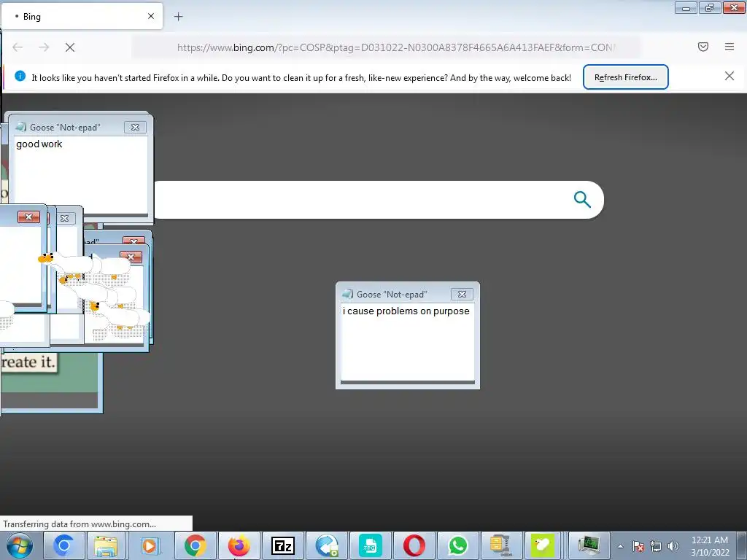Open the system monitor taskbar icon
The image size is (747, 560).
tap(589, 545)
